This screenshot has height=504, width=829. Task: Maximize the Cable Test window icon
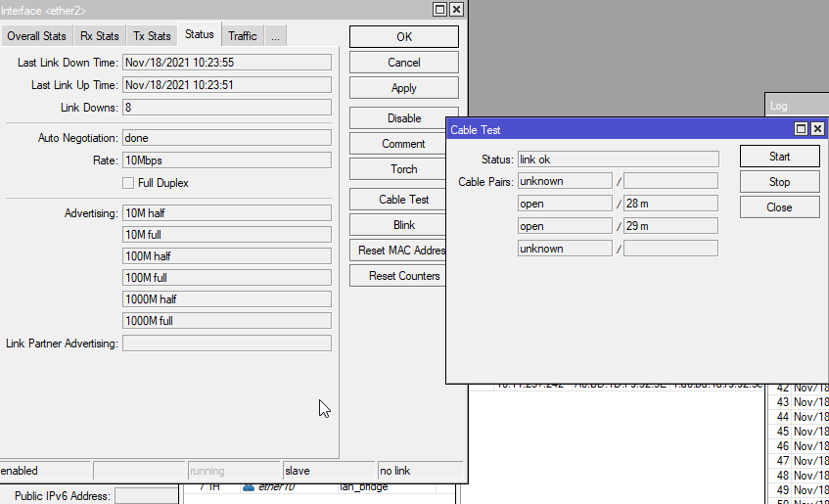pyautogui.click(x=801, y=129)
